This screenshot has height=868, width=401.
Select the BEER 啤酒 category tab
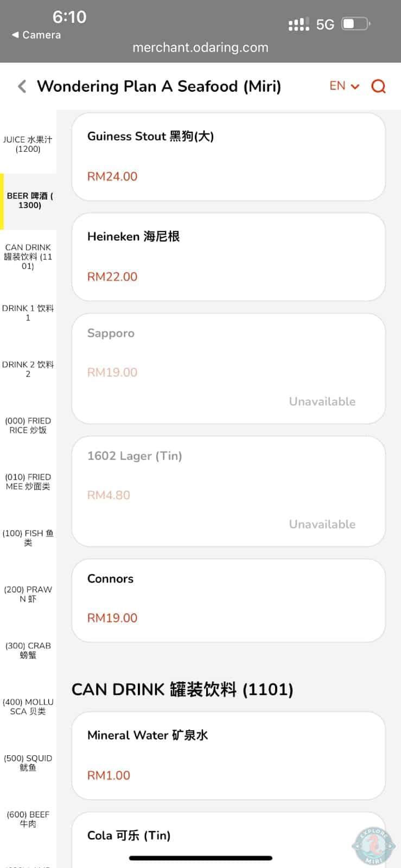29,201
